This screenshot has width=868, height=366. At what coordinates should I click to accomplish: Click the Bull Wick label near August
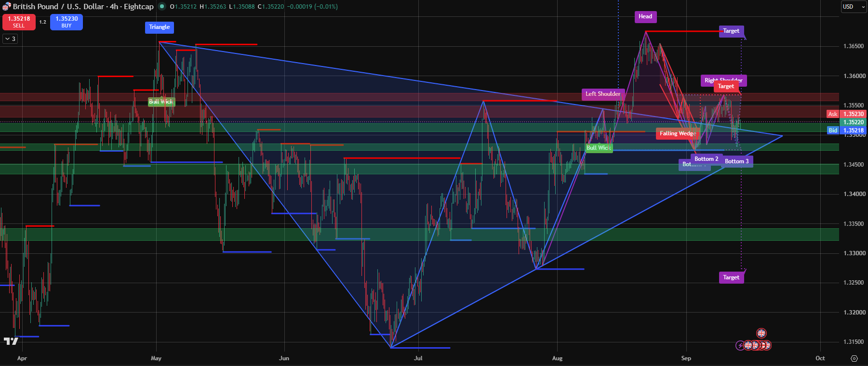pos(599,148)
